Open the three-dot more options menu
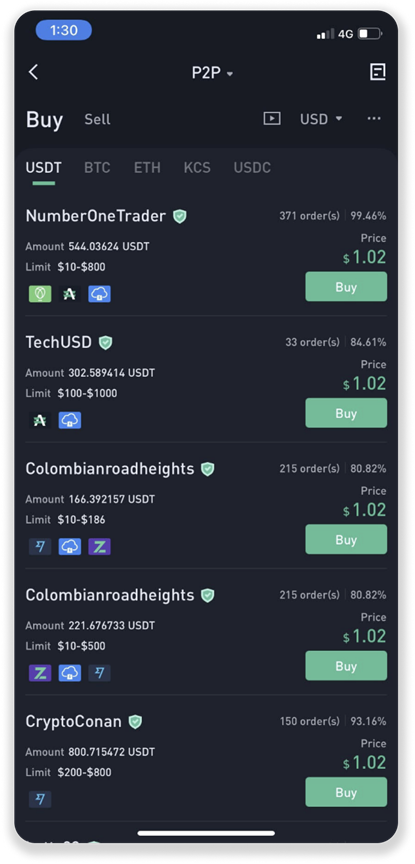 pos(374,118)
